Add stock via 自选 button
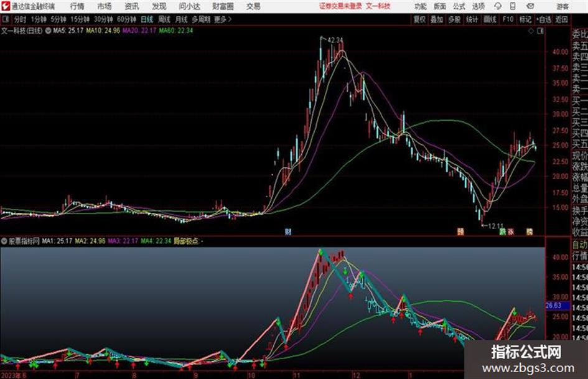 click(x=544, y=19)
